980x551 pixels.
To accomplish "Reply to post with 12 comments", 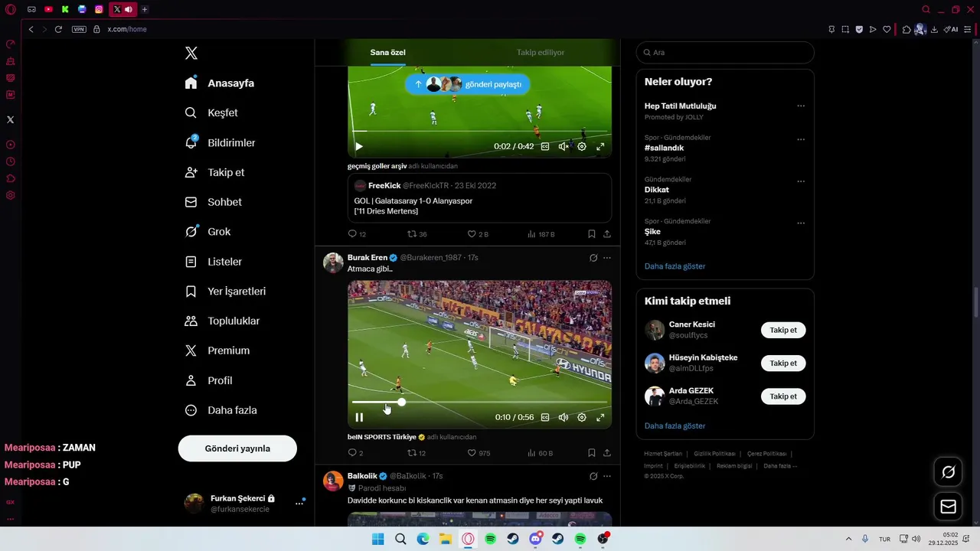I will pos(357,234).
